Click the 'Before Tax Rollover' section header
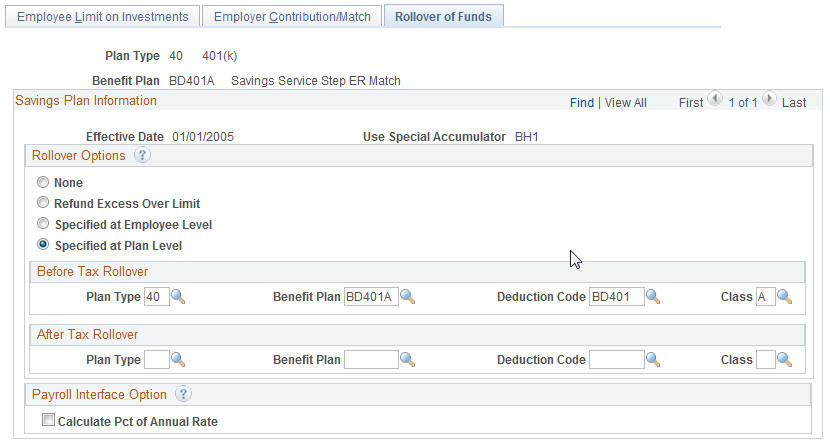The width and height of the screenshot is (830, 445). pos(93,271)
